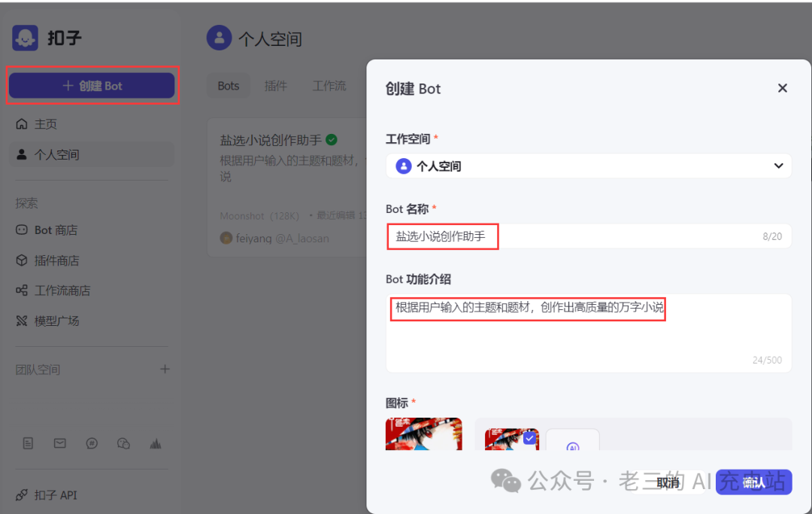Screen dimensions: 812x514
Task: Expand the 工作空间 dropdown in the dialog
Action: point(588,166)
